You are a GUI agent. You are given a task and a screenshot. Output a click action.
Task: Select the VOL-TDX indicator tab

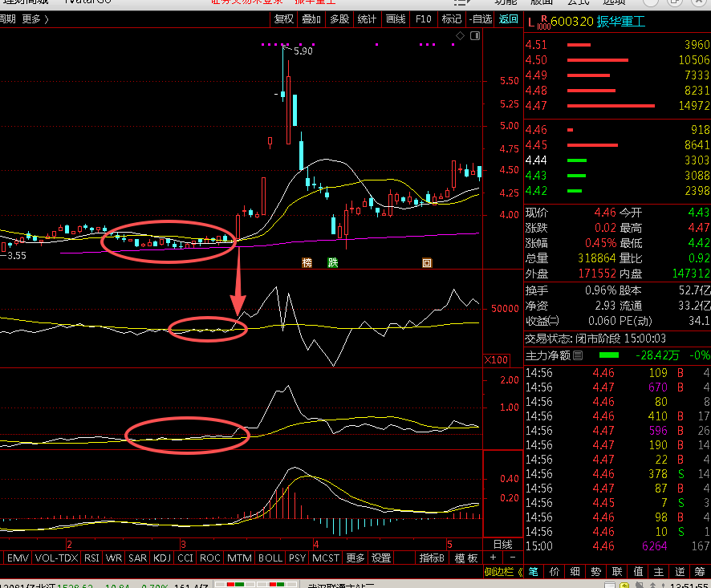tap(57, 558)
